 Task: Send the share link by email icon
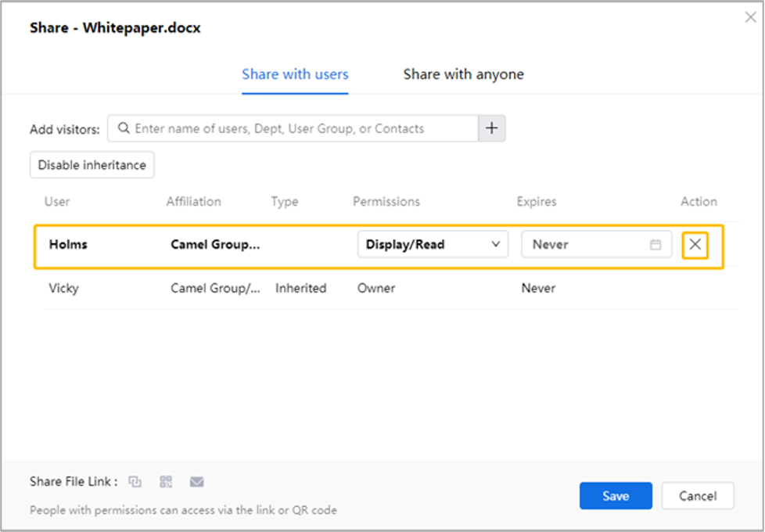(197, 482)
